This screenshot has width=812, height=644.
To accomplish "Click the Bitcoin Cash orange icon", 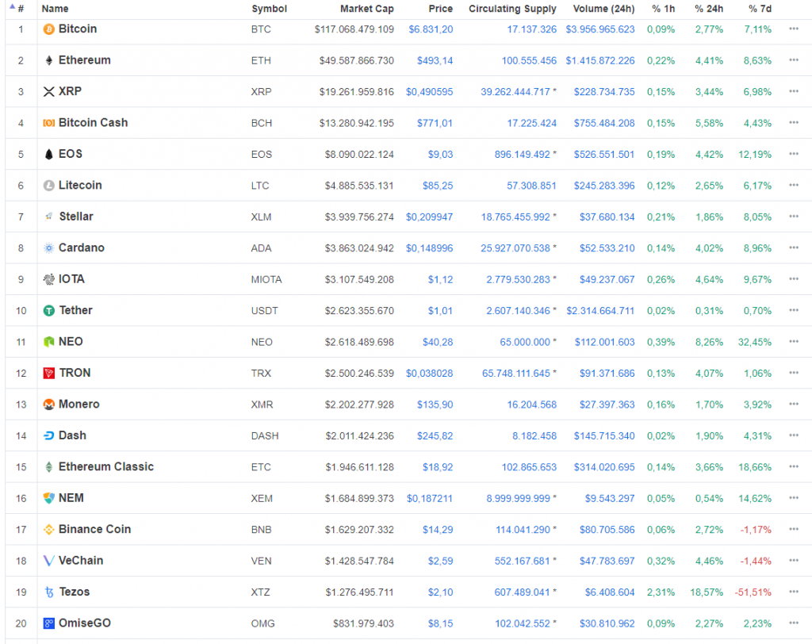I will [48, 123].
